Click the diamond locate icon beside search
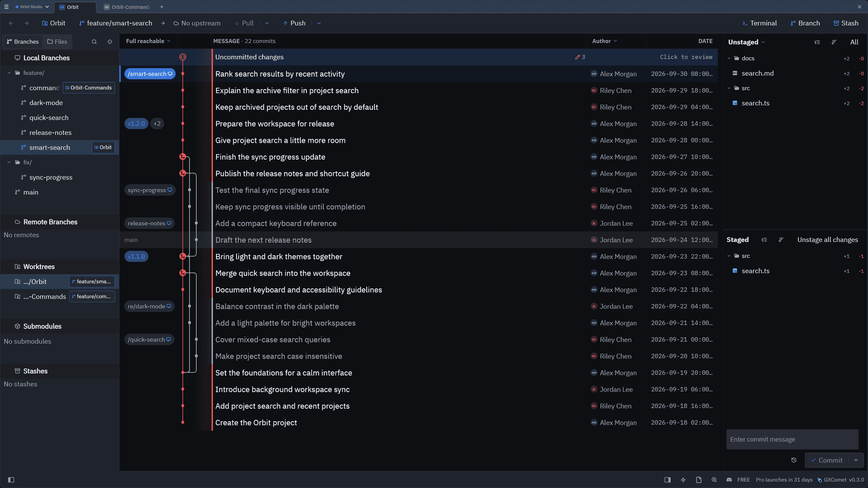The image size is (868, 488). click(x=110, y=42)
